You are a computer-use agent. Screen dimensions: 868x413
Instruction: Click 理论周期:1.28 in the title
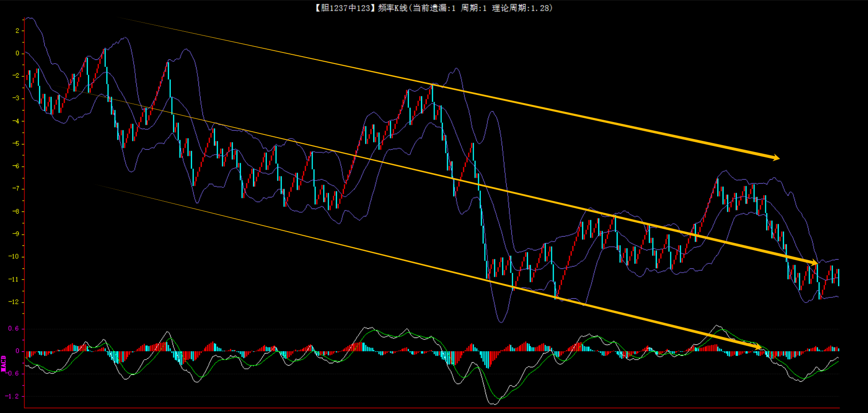[521, 8]
